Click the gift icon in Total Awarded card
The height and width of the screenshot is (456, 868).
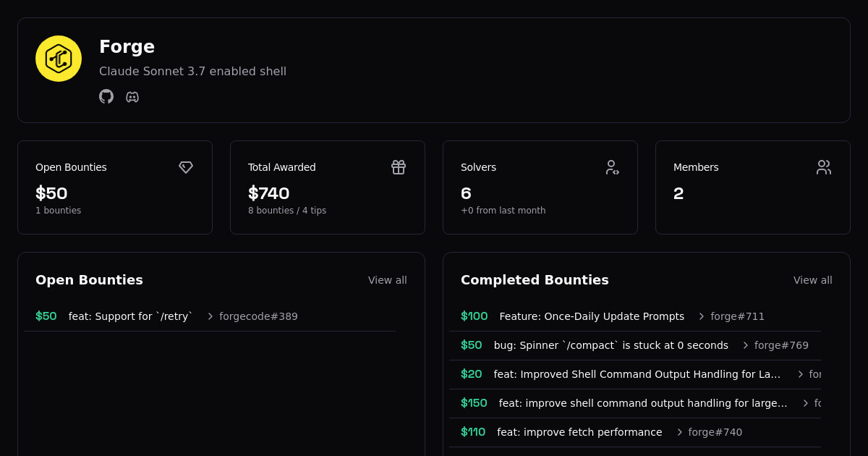[x=399, y=167]
